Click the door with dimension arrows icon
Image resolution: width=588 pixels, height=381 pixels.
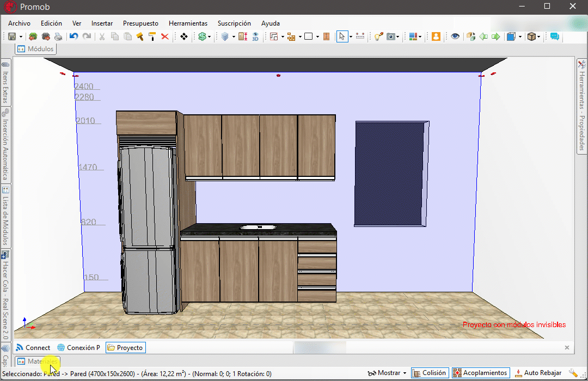pos(243,36)
